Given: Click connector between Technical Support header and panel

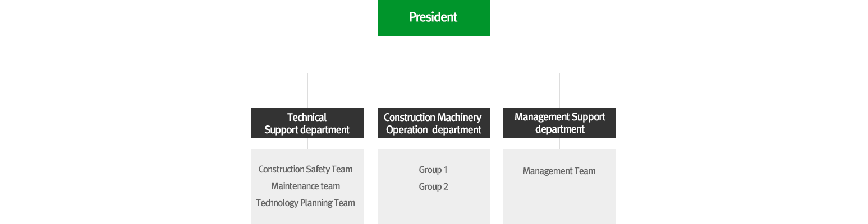Looking at the screenshot, I should point(307,143).
